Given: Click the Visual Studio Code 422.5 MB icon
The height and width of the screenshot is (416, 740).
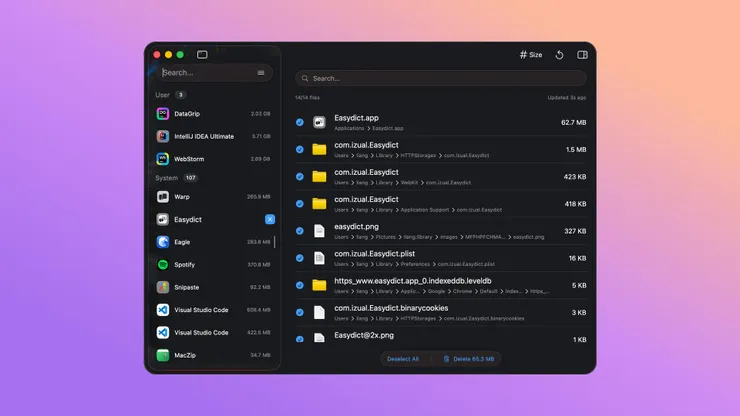Looking at the screenshot, I should coord(163,332).
